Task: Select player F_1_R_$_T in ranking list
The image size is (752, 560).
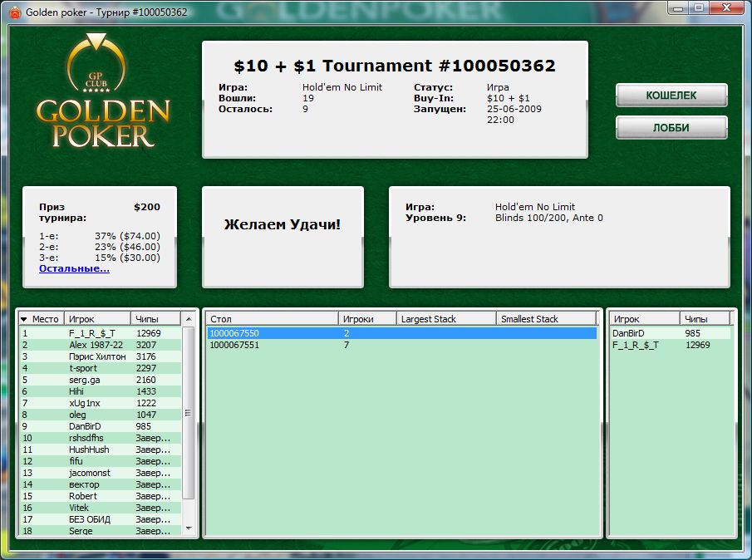Action: click(101, 333)
